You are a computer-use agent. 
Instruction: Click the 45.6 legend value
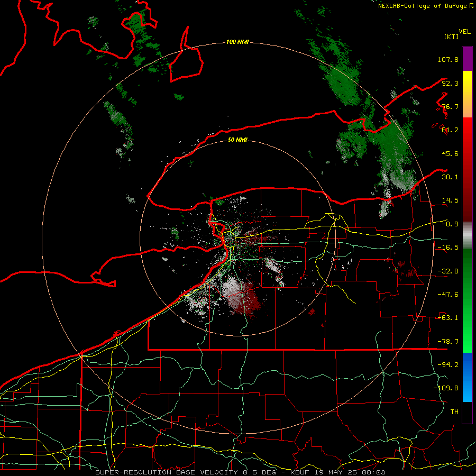click(450, 153)
